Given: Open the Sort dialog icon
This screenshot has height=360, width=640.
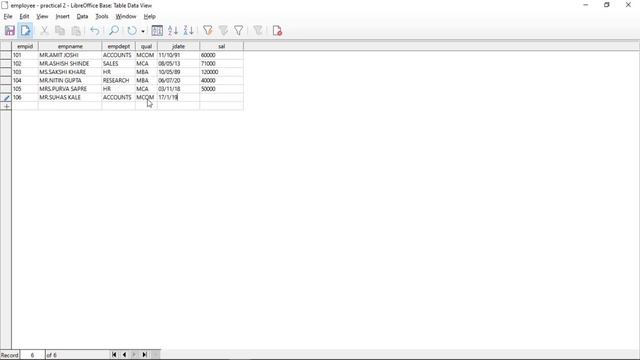Looking at the screenshot, I should pyautogui.click(x=157, y=31).
